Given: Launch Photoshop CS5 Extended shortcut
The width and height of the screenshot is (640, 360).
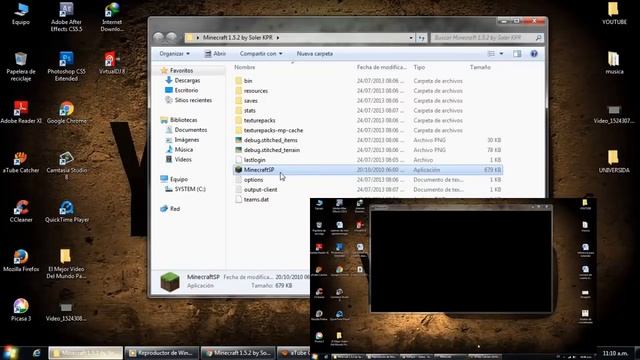Looking at the screenshot, I should tap(67, 66).
